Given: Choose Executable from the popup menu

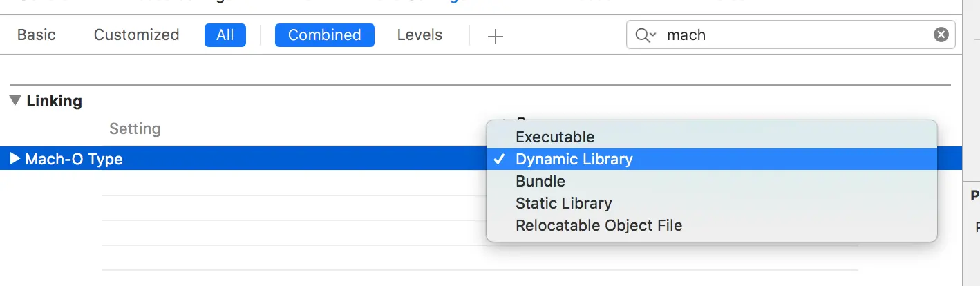Looking at the screenshot, I should click(x=554, y=137).
